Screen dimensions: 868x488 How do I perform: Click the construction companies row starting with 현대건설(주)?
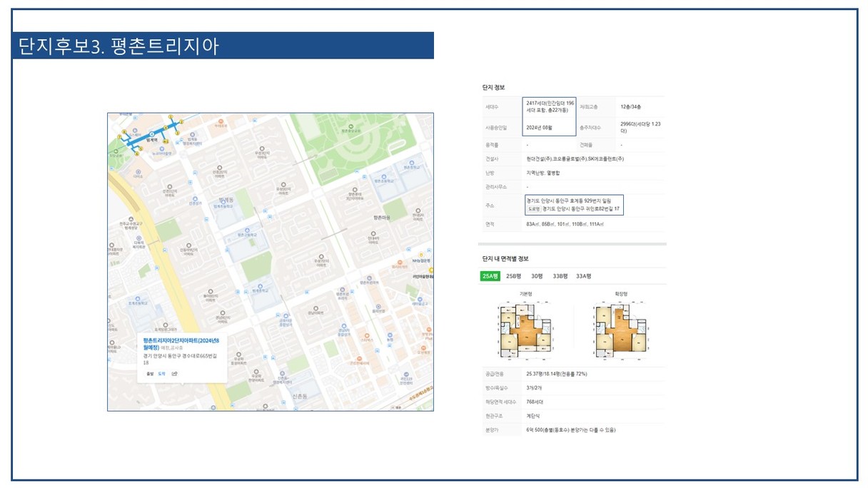click(575, 158)
